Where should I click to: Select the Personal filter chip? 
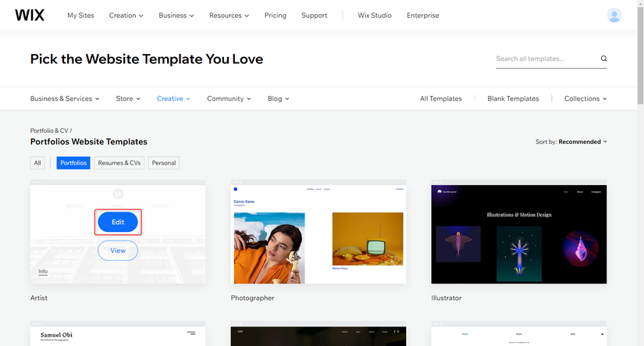click(x=163, y=162)
